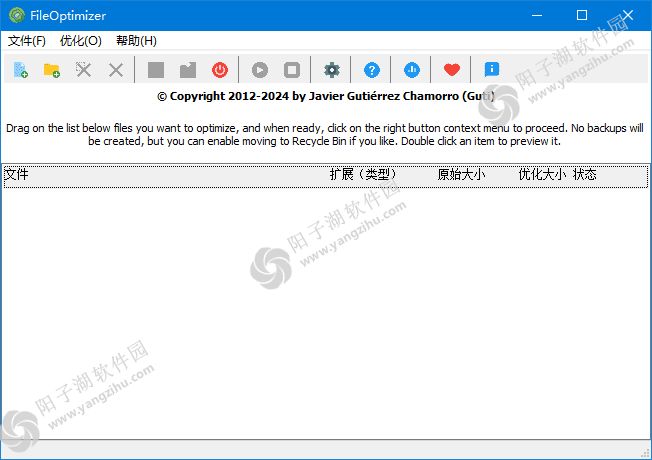Clear the file list with X icon

pos(116,70)
